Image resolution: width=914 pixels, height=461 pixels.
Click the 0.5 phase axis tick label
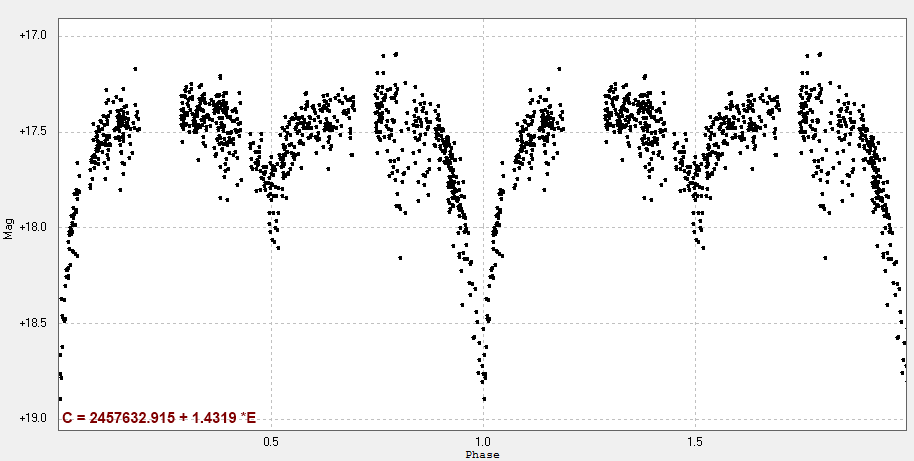click(271, 441)
